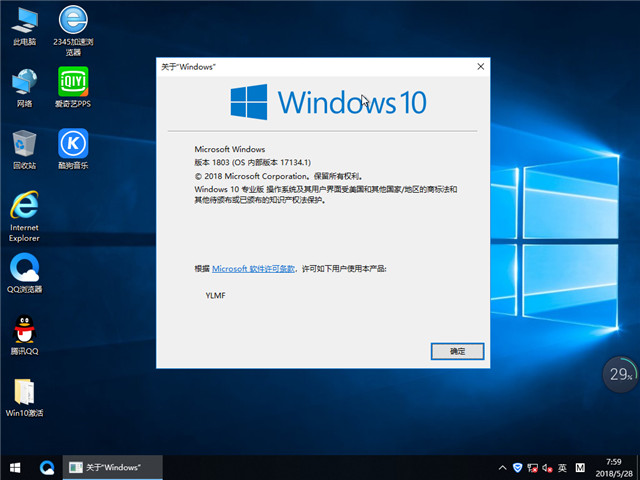Click the 版本 1803 version line
The image size is (640, 480).
pos(253,162)
